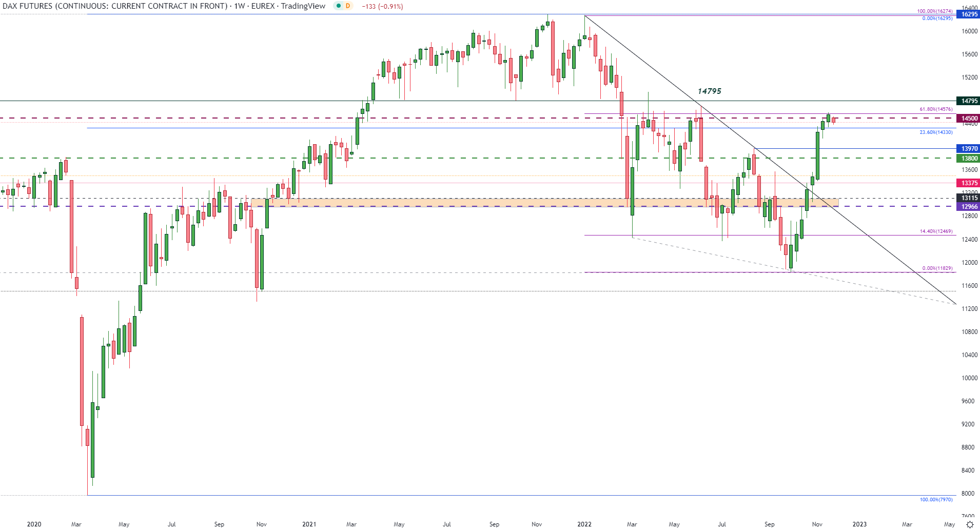Click the 0.00%(11829) Fibonacci label
Viewport: 980px width, 529px height.
coord(937,268)
